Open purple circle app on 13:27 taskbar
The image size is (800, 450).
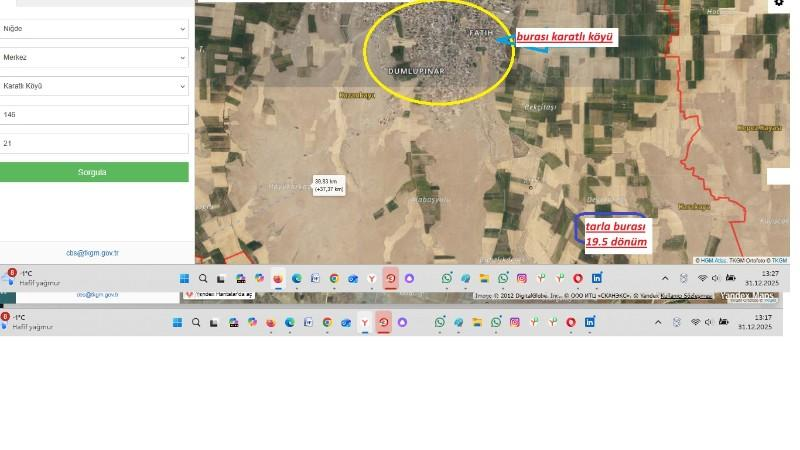[409, 279]
